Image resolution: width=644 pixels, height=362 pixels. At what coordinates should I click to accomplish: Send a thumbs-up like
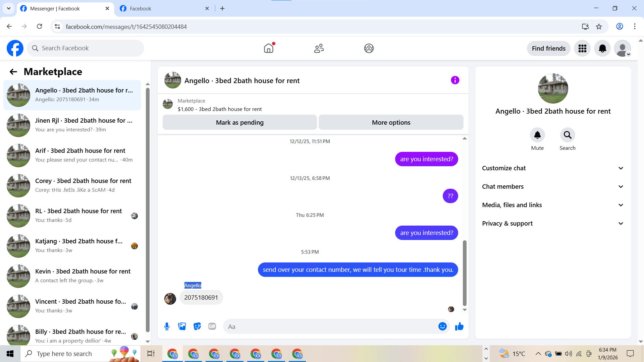pos(459,326)
